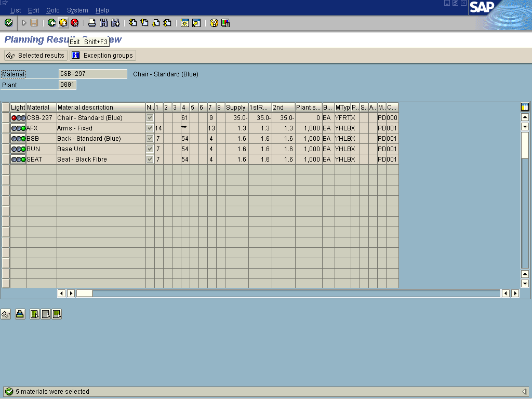Click the Find binoculars icon

click(103, 23)
